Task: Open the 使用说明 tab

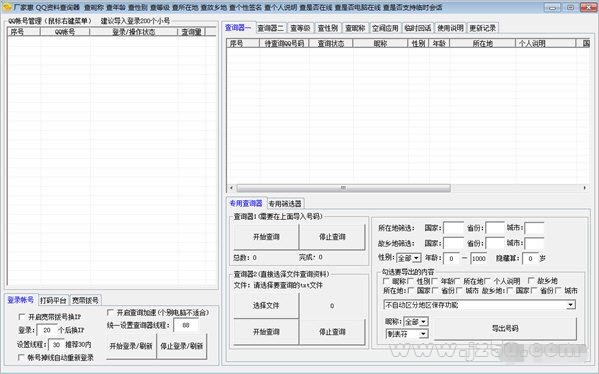Action: [x=450, y=28]
